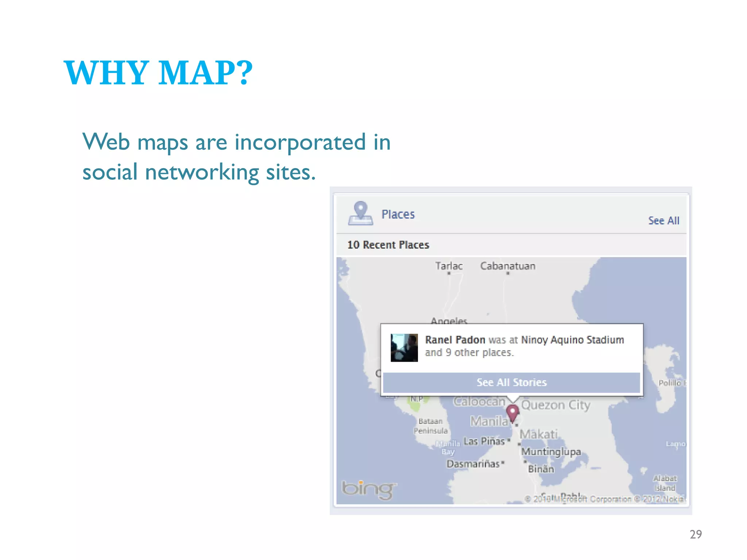Click the Makati map label
The height and width of the screenshot is (560, 747).
[x=538, y=434]
